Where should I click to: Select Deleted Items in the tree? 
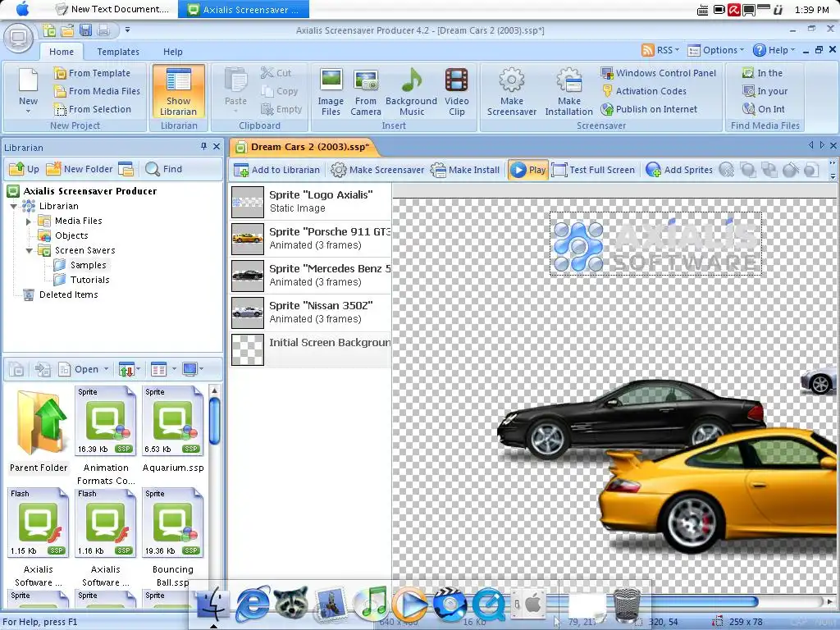point(69,294)
